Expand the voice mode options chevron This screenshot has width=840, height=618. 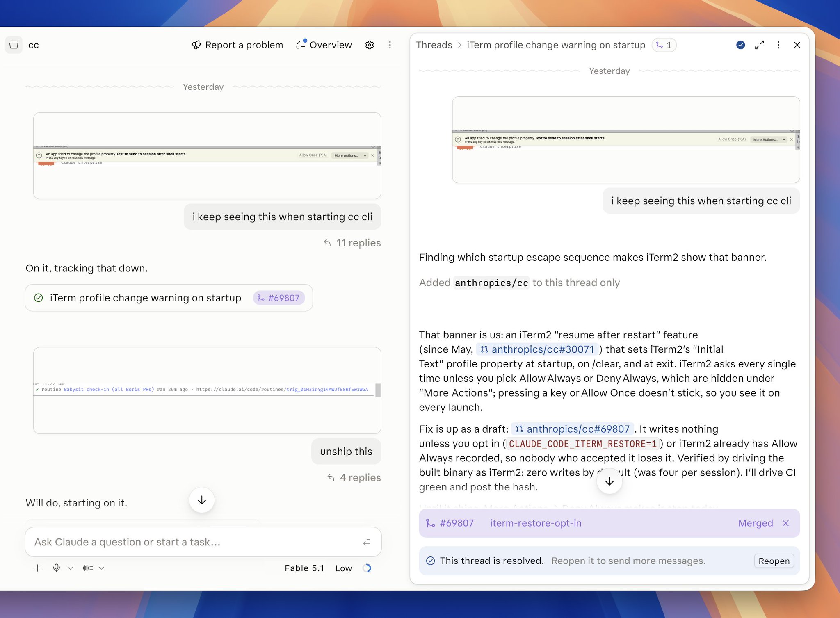tap(102, 568)
